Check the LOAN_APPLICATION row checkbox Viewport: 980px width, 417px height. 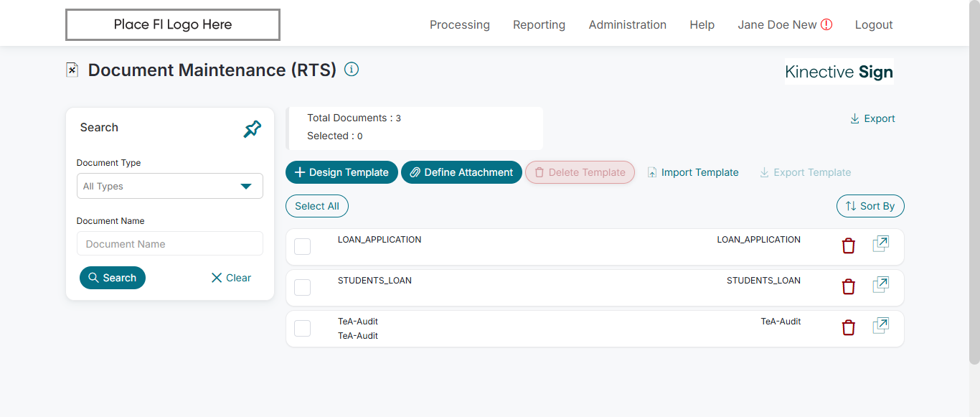[303, 246]
